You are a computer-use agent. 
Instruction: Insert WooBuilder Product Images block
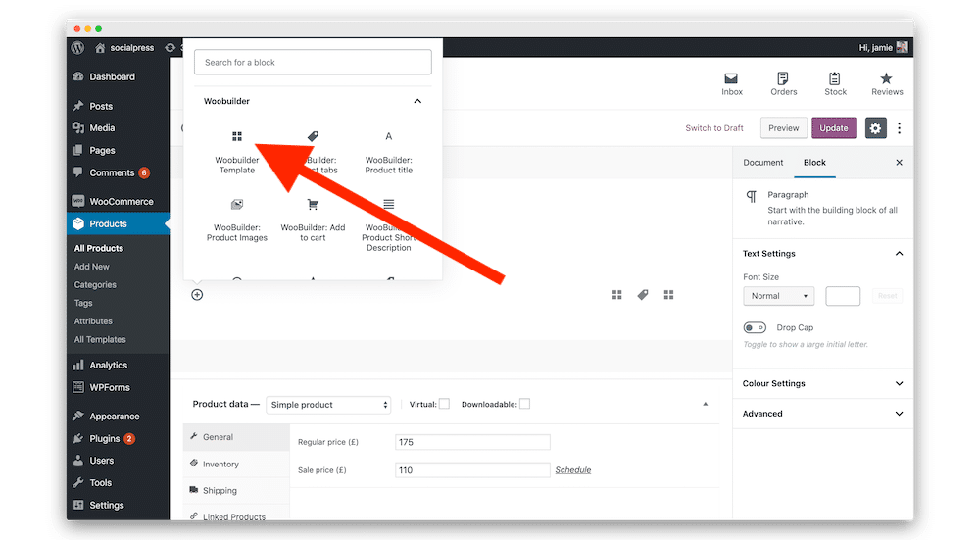pos(237,221)
